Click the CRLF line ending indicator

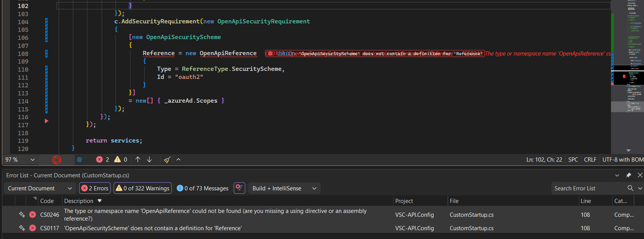click(590, 160)
